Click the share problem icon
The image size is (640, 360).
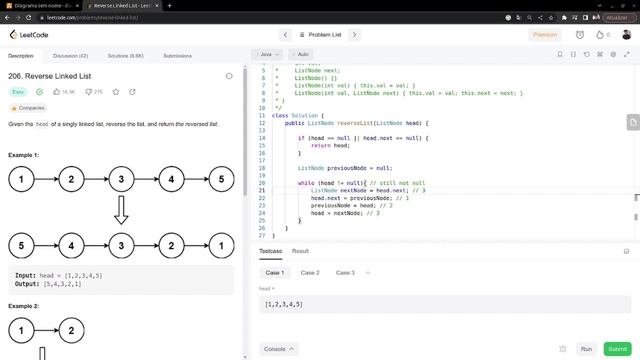tap(132, 92)
